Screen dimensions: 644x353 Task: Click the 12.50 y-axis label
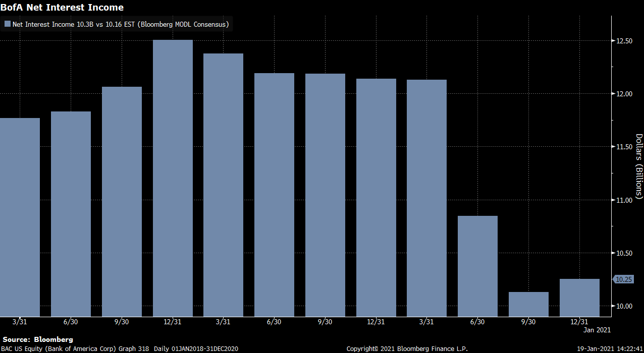pyautogui.click(x=625, y=40)
